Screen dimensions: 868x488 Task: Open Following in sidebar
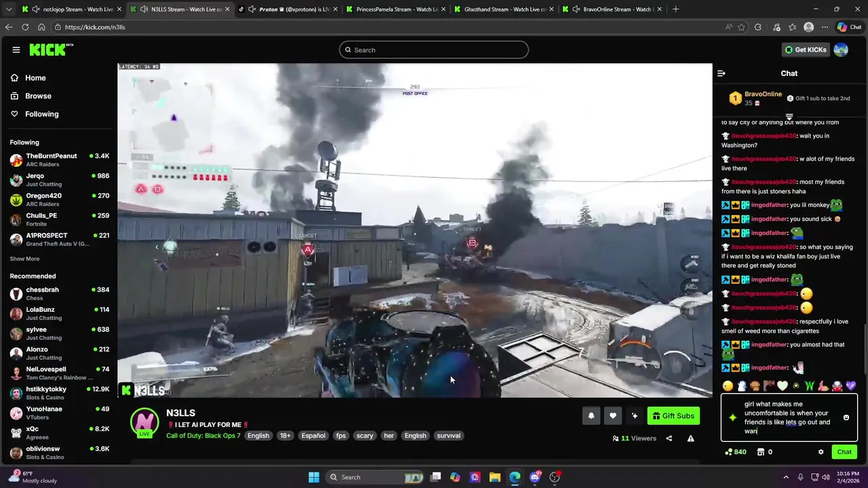35,114
